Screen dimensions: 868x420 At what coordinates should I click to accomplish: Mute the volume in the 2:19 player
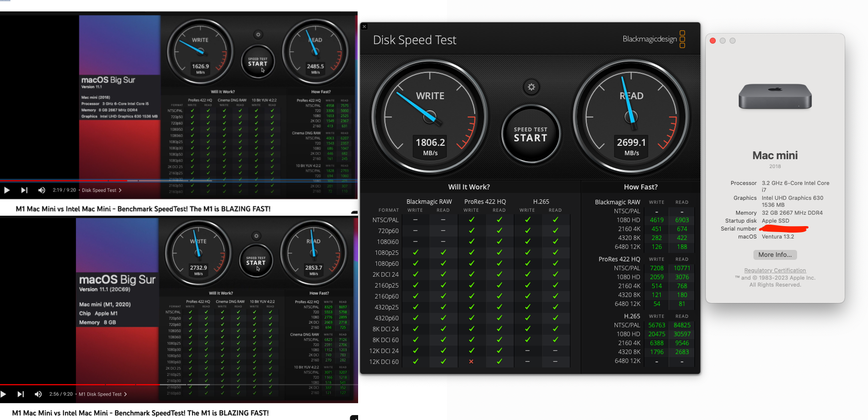(42, 190)
